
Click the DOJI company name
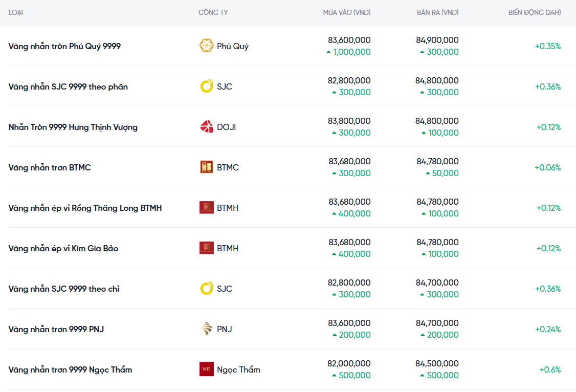click(226, 127)
